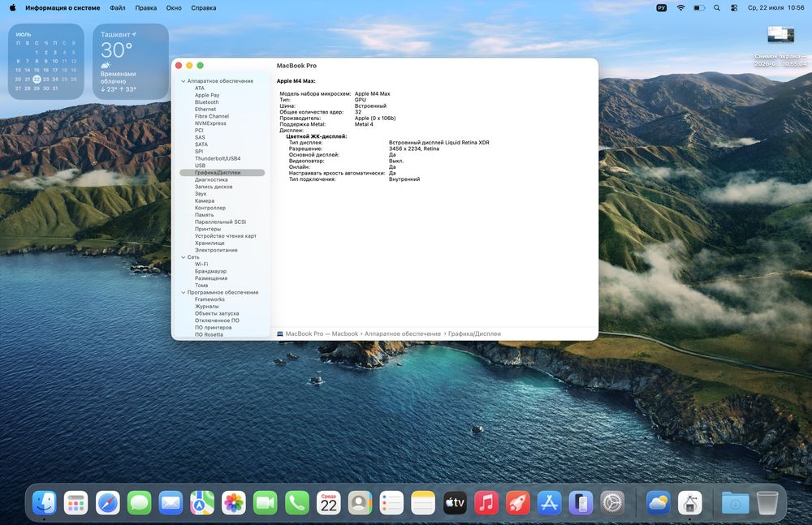
Task: Select ATA in the hardware list
Action: pos(200,88)
